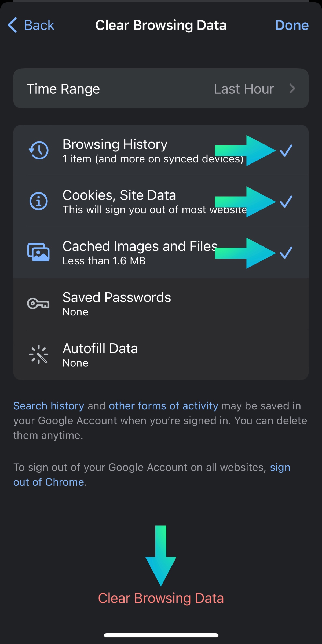322x644 pixels.
Task: Change the Last Hour time range value
Action: [244, 89]
